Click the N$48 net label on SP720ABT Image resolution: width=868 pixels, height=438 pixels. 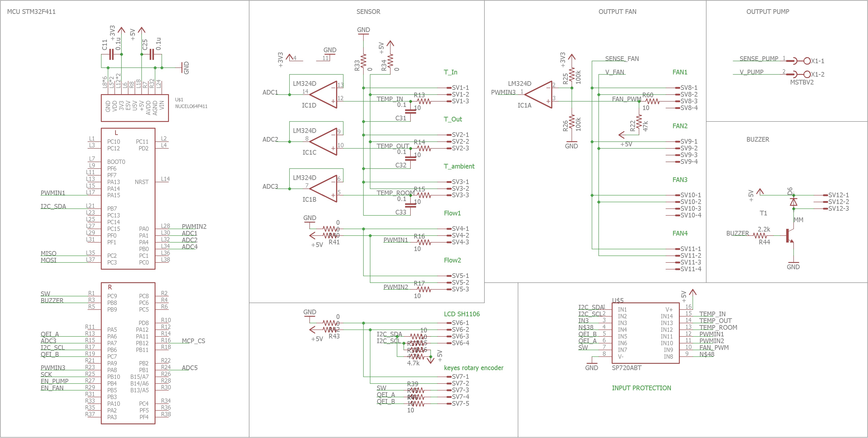tap(707, 354)
